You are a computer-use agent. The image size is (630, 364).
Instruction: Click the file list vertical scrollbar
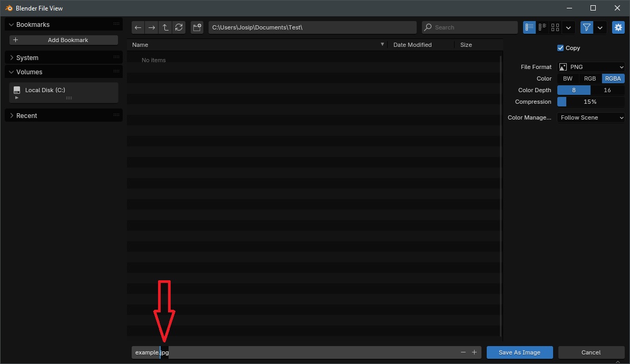click(x=500, y=195)
